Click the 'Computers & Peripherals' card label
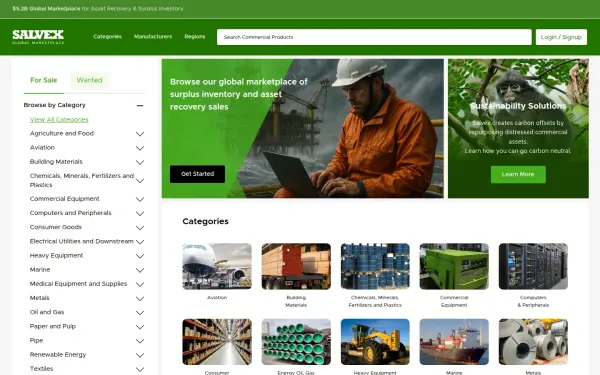This screenshot has height=375, width=600. pyautogui.click(x=533, y=301)
